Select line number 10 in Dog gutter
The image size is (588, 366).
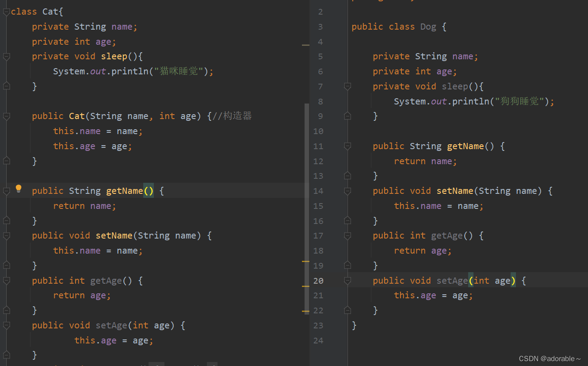[x=318, y=131]
